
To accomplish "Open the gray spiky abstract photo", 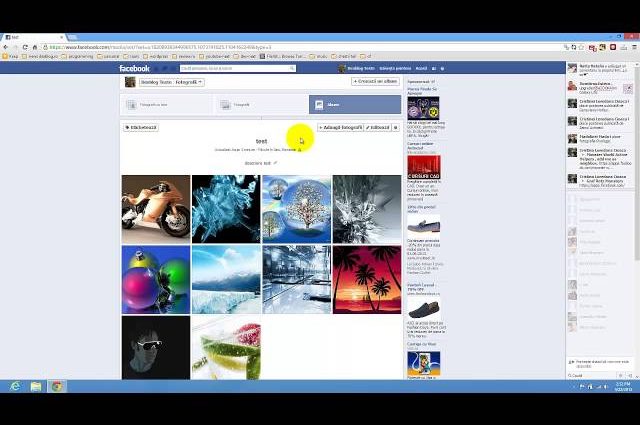I will pos(367,209).
